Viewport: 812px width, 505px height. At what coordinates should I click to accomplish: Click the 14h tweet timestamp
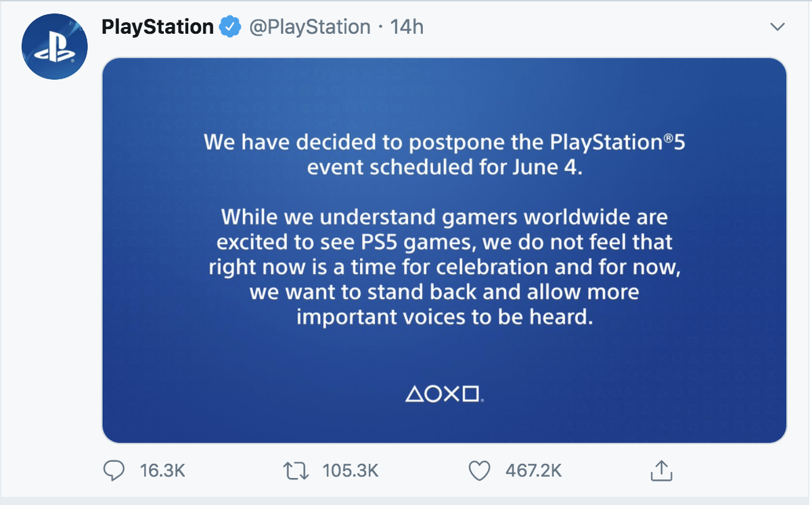407,27
